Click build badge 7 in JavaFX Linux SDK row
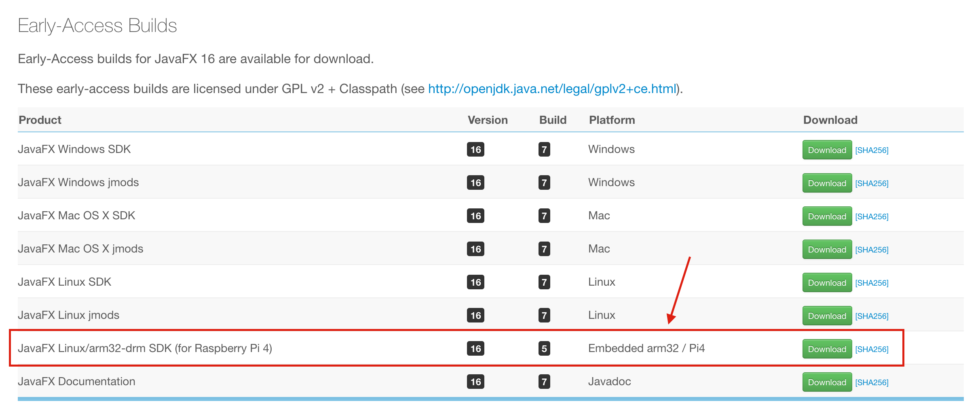This screenshot has height=420, width=980. click(544, 282)
